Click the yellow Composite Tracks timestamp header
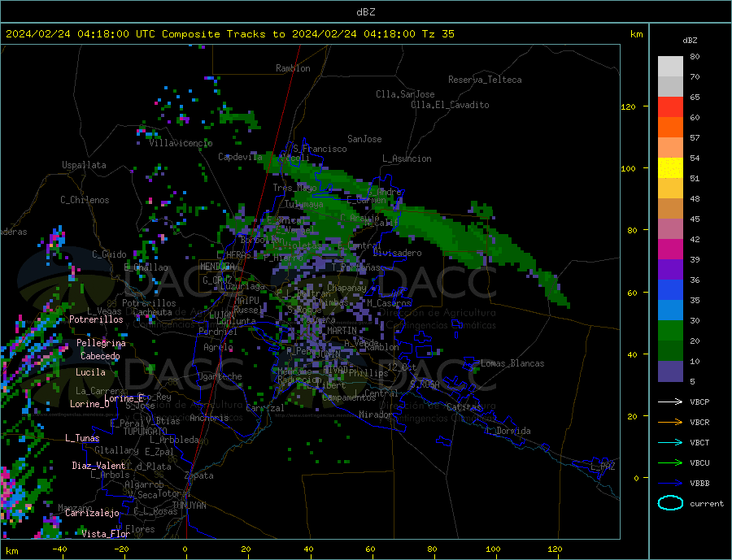The image size is (732, 560). pos(230,34)
